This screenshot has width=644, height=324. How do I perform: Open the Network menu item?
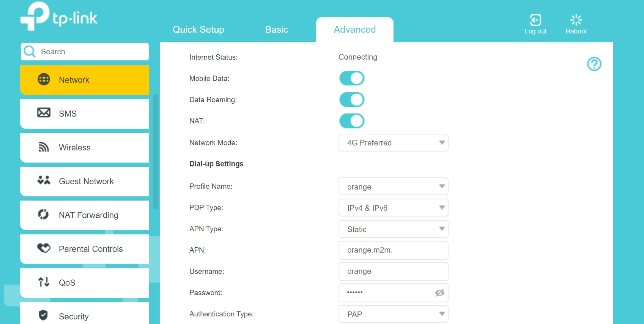(85, 80)
